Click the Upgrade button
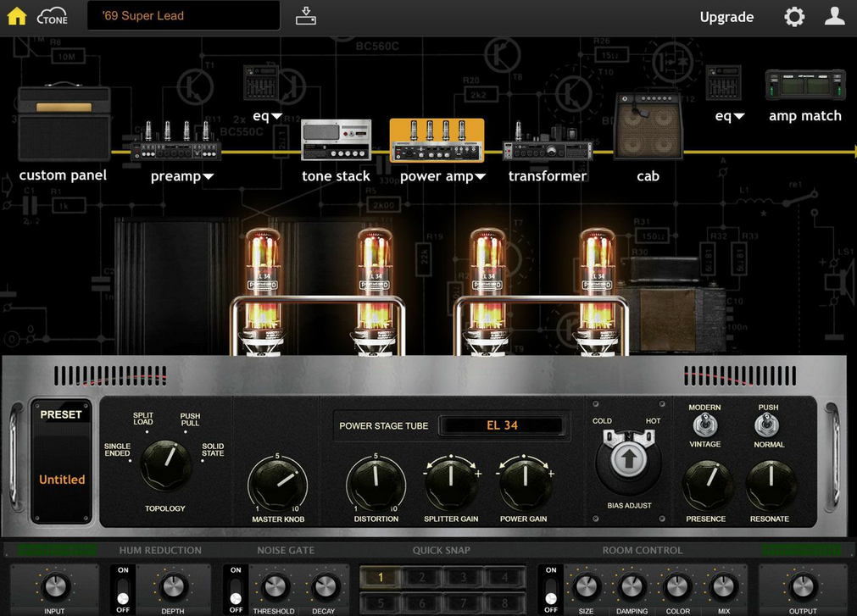Screen dimensions: 857x616 (726, 17)
